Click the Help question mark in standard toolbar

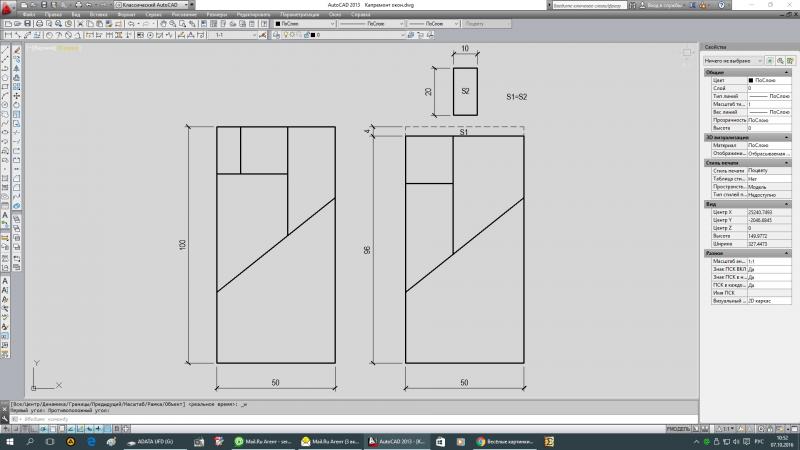coord(264,23)
